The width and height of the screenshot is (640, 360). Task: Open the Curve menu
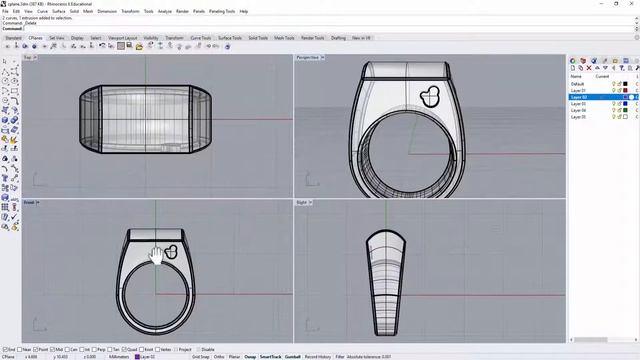click(x=42, y=11)
